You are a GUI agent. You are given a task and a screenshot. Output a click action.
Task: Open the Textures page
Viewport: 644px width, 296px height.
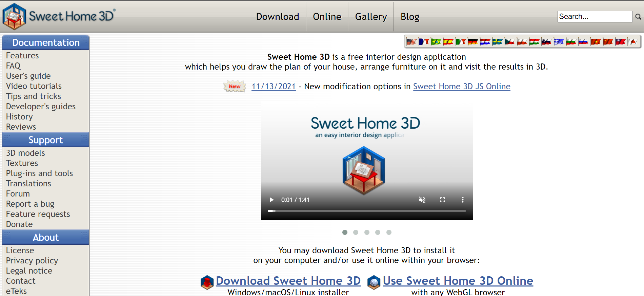coord(22,163)
